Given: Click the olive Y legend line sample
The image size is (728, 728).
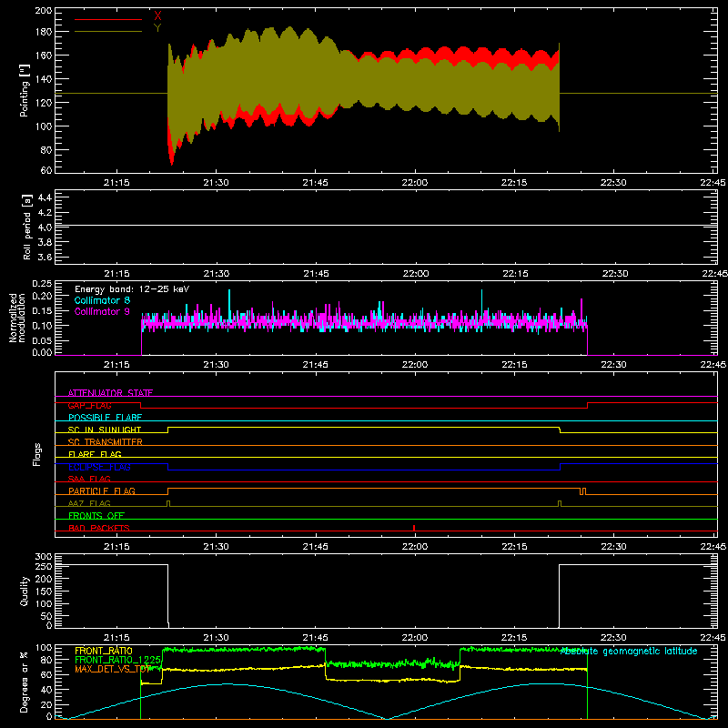Looking at the screenshot, I should (108, 32).
